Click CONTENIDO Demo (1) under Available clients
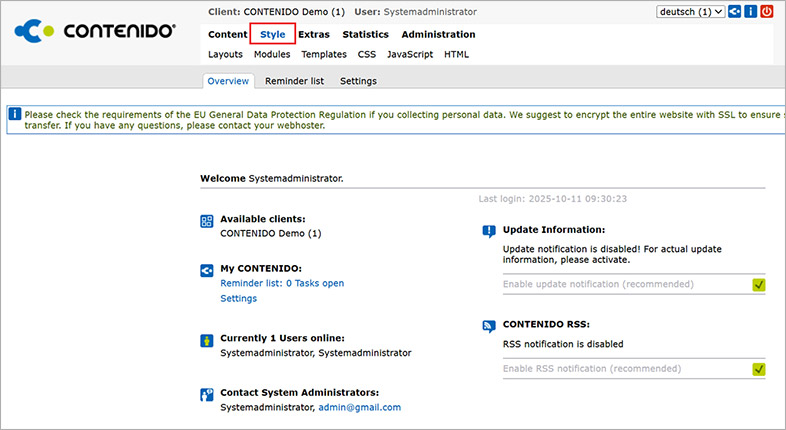Viewport: 786px width, 430px height. (271, 233)
